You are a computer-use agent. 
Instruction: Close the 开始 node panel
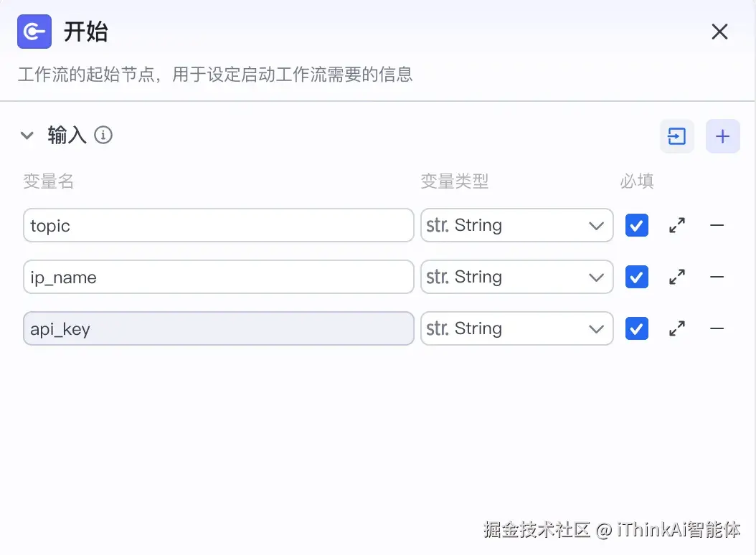click(719, 32)
